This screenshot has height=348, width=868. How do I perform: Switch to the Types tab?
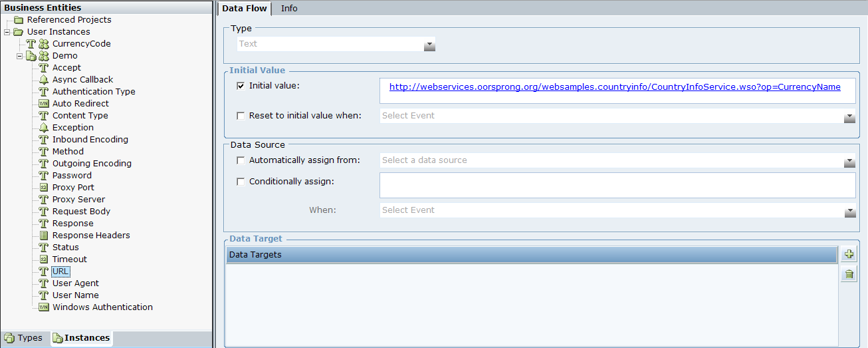(24, 338)
